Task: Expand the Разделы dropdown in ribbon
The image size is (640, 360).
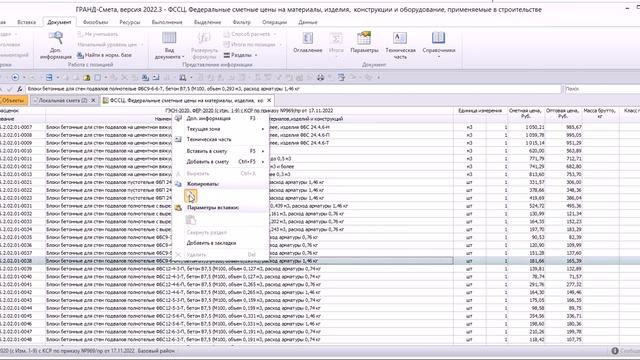Action: (240, 55)
